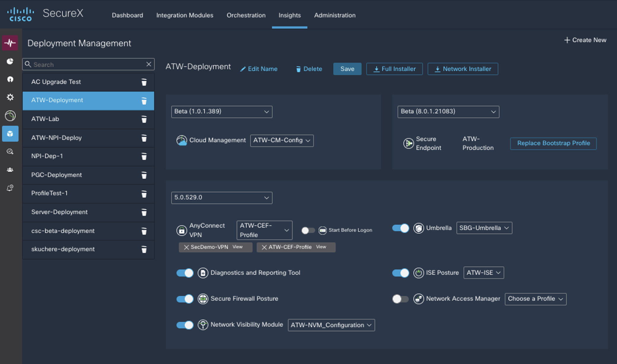Click the gear settings sidebar icon

tap(10, 97)
